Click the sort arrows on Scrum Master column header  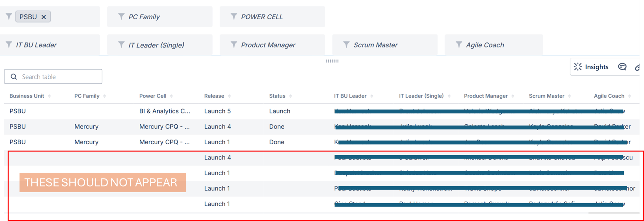coord(570,96)
